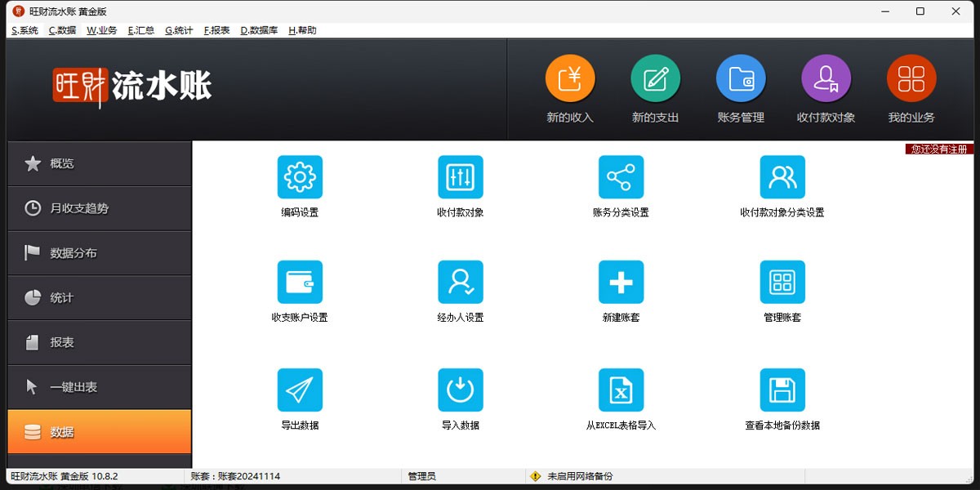The width and height of the screenshot is (980, 490).
Task: Click the warning icon beside 未启用网络备份
Action: pos(536,476)
